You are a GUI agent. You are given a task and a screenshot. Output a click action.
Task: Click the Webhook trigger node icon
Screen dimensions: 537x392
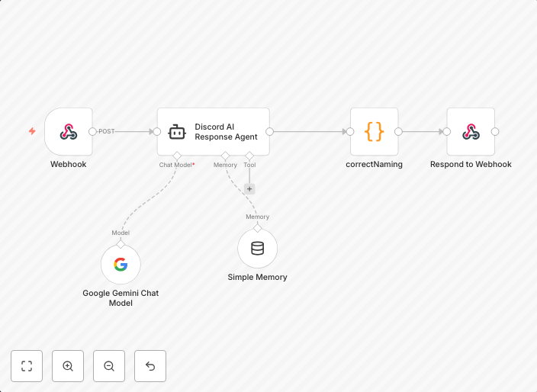pos(69,132)
